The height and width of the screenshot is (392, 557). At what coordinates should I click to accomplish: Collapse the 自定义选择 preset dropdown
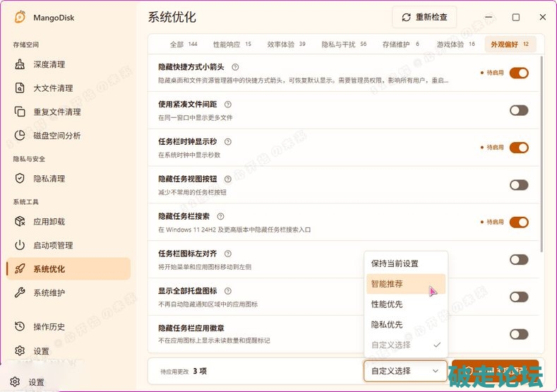tap(405, 371)
